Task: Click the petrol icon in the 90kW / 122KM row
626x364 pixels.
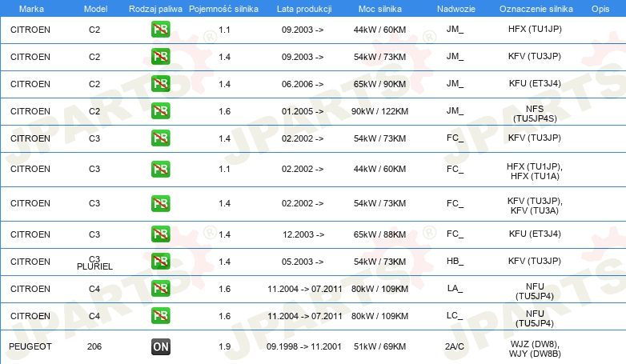Action: click(x=160, y=111)
